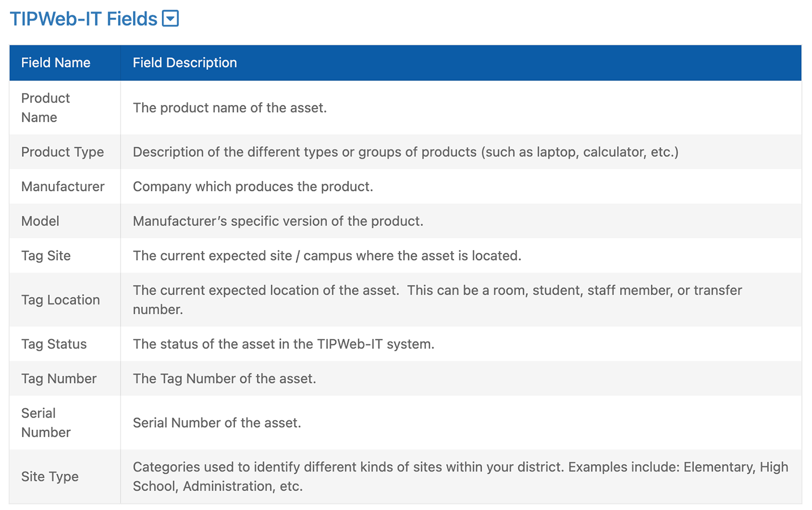The image size is (812, 510).
Task: Click the Manufacturer field name cell
Action: 65,187
